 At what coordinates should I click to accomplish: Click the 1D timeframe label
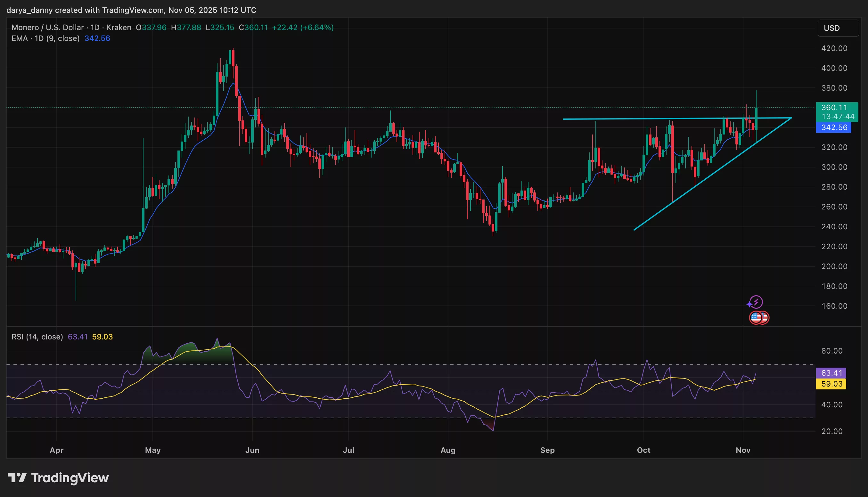pos(96,28)
